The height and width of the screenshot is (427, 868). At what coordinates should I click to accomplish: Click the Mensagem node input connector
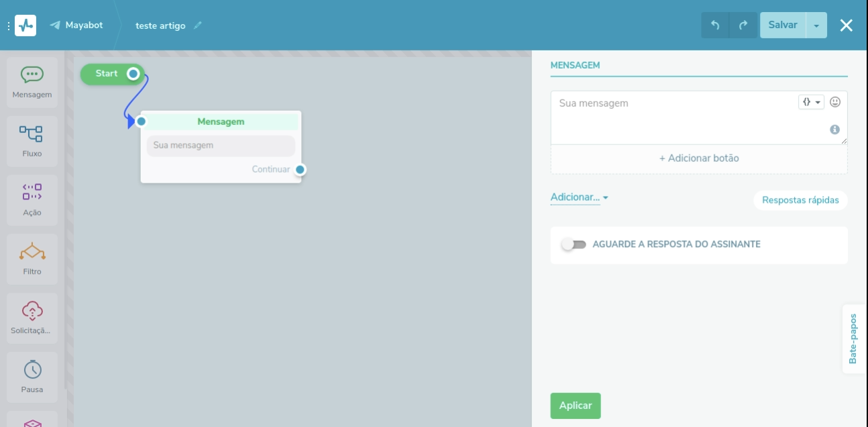[141, 122]
